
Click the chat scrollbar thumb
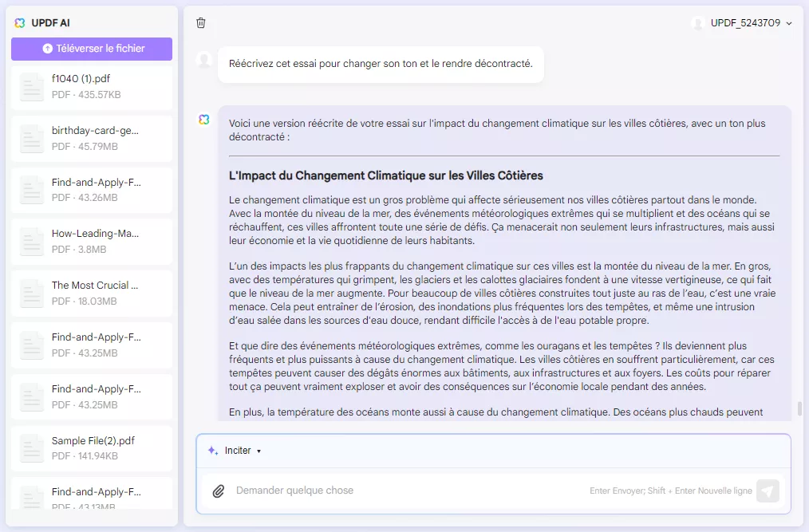[799, 408]
